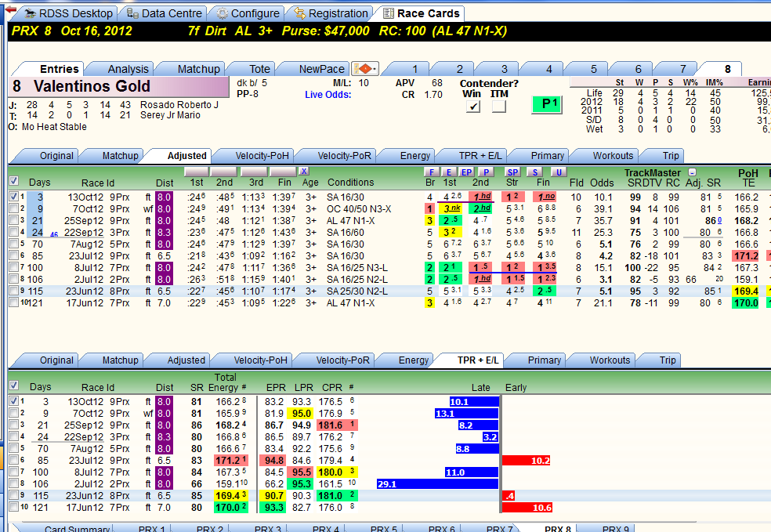
Task: Click the SP running style button
Action: coord(512,172)
